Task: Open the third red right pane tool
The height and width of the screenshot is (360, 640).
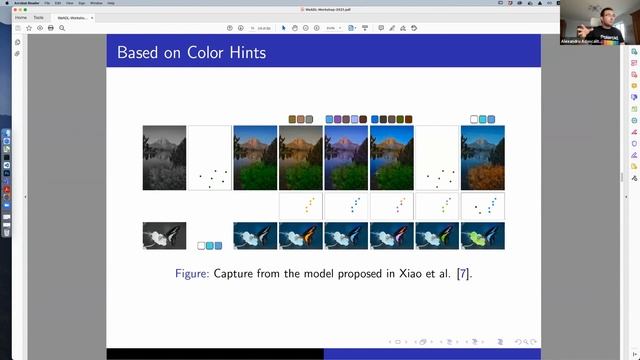Action: point(634,75)
